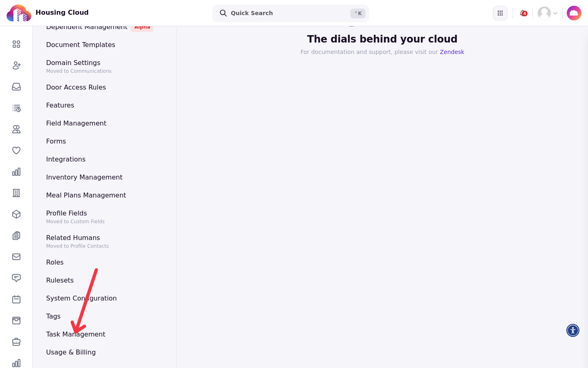Open the Integrations page
The image size is (588, 368).
tap(66, 159)
